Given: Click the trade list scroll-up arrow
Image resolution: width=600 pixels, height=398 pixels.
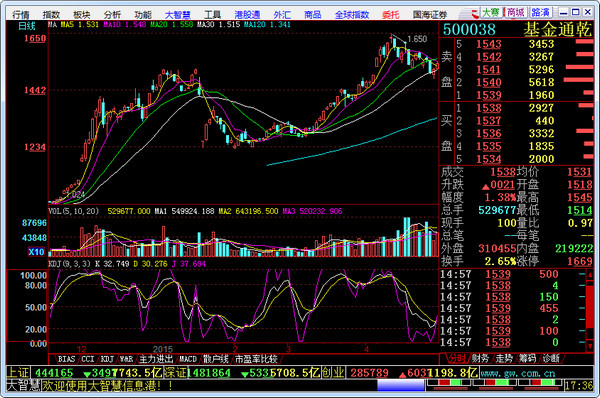Looking at the screenshot, I should (590, 275).
